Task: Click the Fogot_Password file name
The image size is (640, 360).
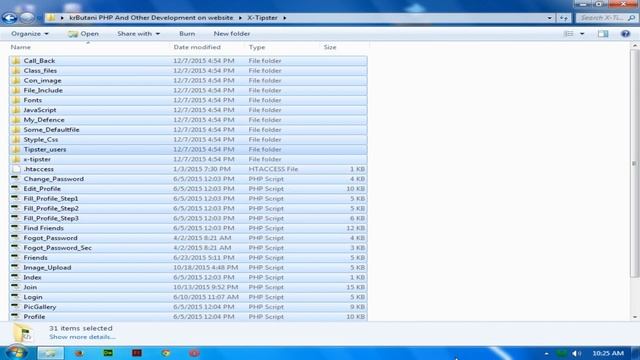Action: pyautogui.click(x=50, y=238)
